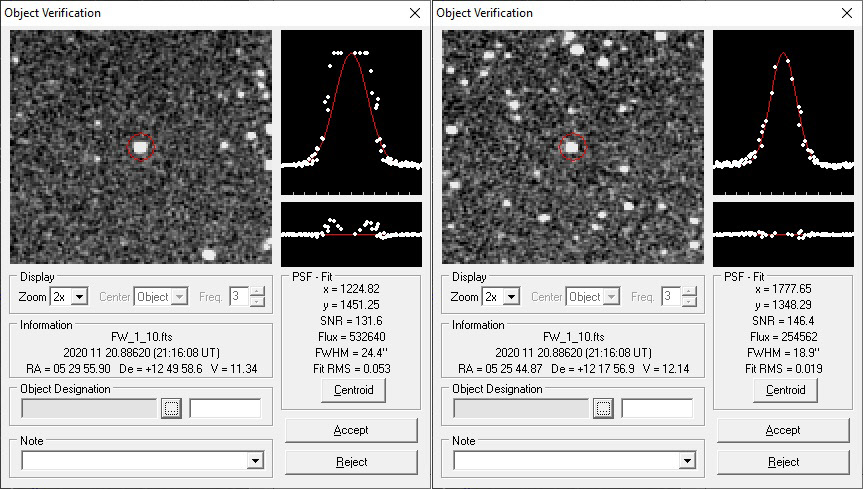Expand Note dropdown in right window
This screenshot has width=864, height=489.
coord(687,460)
